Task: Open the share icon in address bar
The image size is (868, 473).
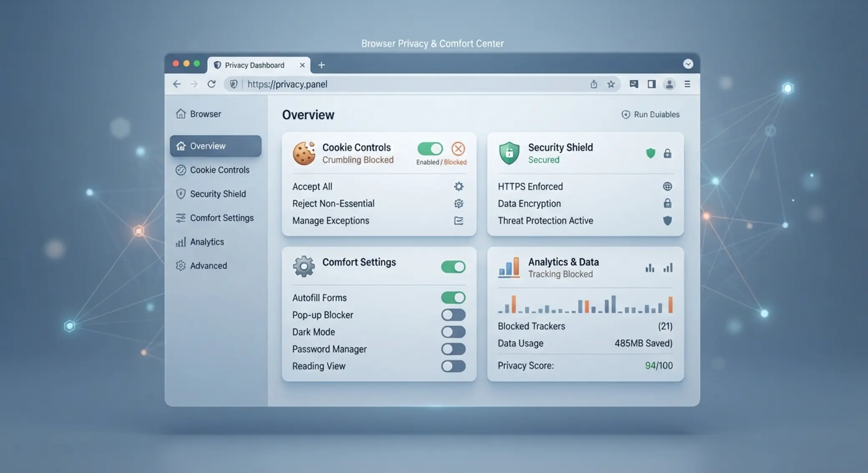Action: tap(593, 84)
